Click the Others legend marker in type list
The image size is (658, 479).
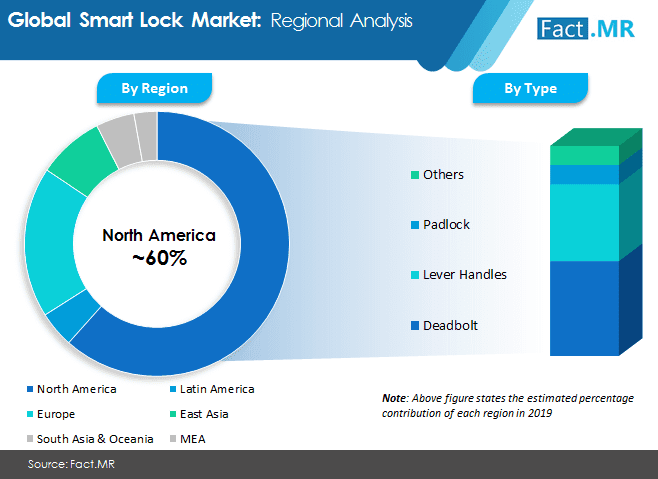click(415, 175)
